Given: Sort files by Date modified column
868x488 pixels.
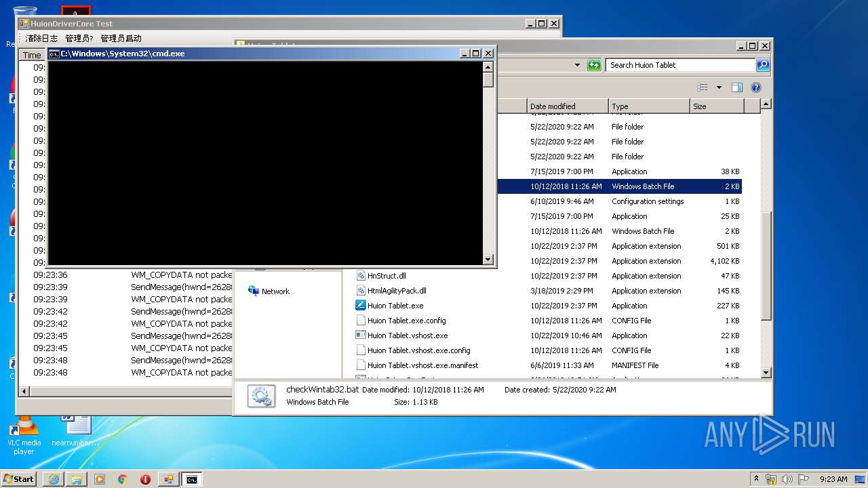Looking at the screenshot, I should [568, 106].
